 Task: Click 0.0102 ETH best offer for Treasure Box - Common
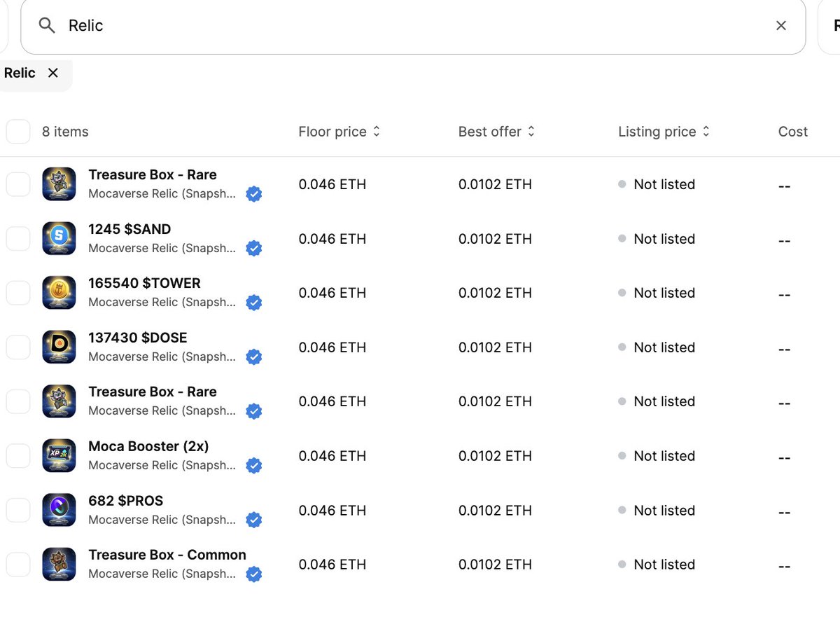pyautogui.click(x=495, y=565)
